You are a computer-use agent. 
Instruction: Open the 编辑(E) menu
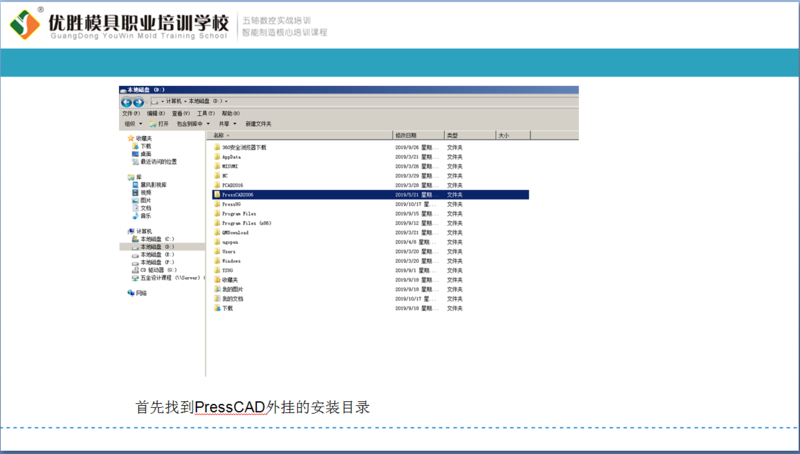156,113
